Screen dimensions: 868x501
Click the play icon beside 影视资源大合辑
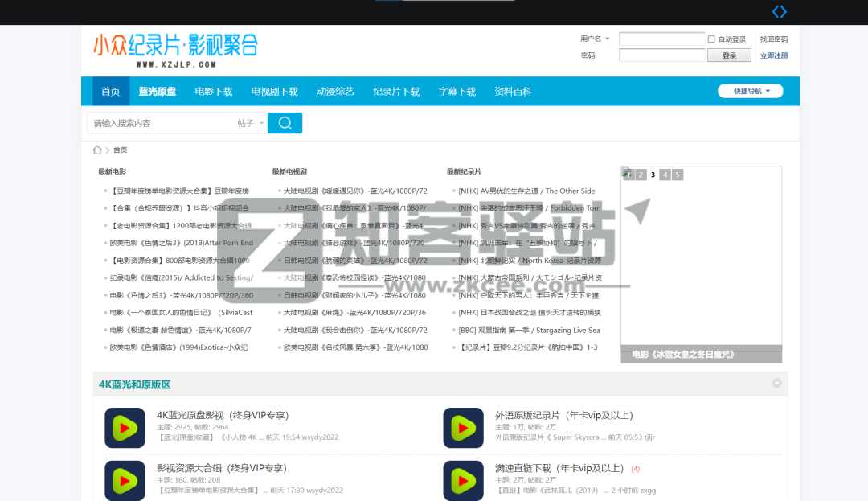(125, 480)
